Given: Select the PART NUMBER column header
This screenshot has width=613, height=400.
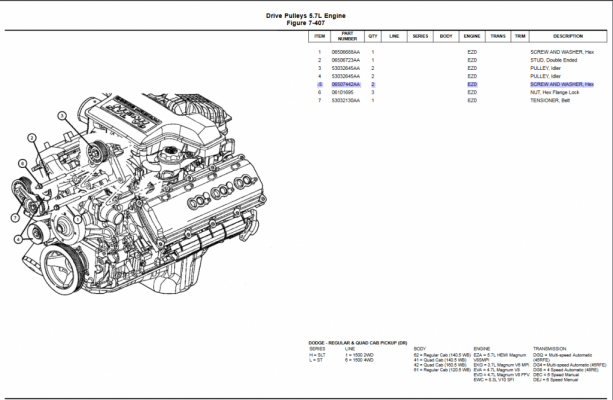Looking at the screenshot, I should (347, 36).
